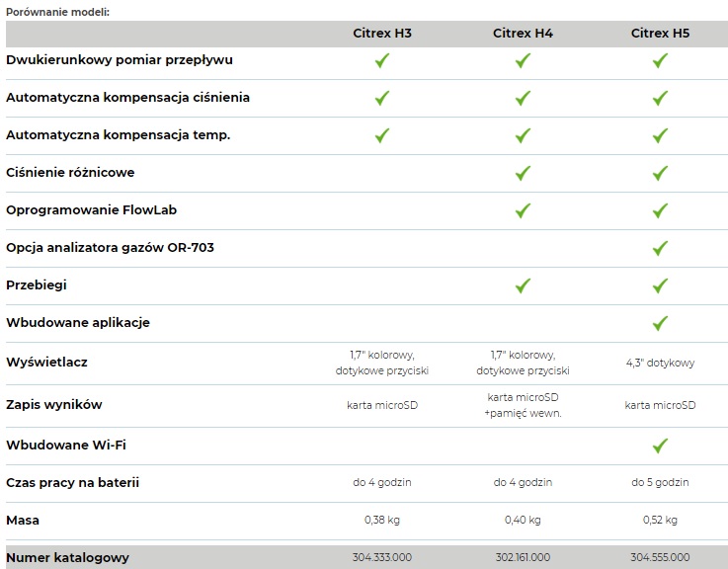Click Citrex H3 checkmark for Automatyczna kompensacja temp.
728x569 pixels.
point(381,135)
